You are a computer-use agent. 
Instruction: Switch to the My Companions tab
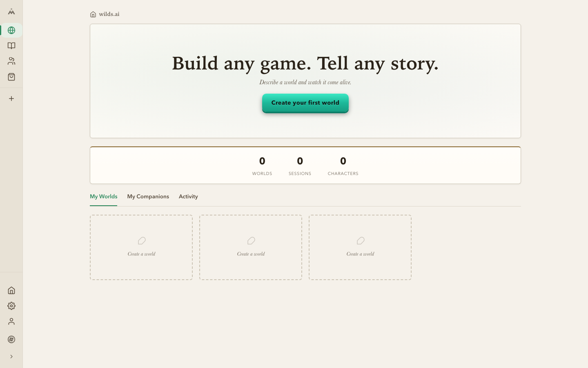(148, 196)
